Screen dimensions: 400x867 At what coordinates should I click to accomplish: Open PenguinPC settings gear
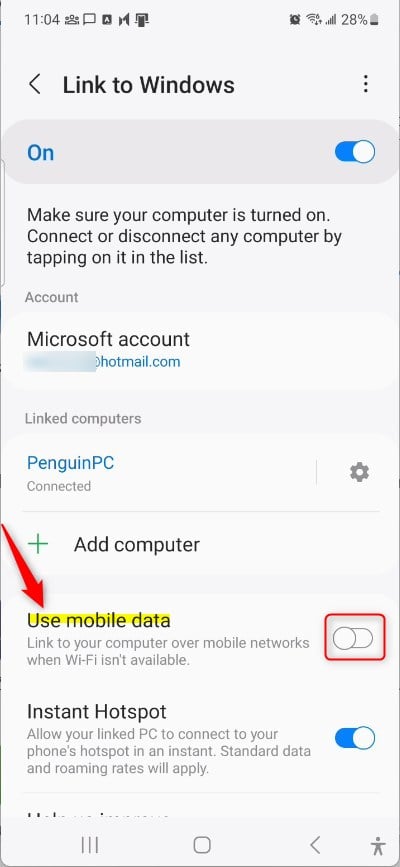point(360,472)
